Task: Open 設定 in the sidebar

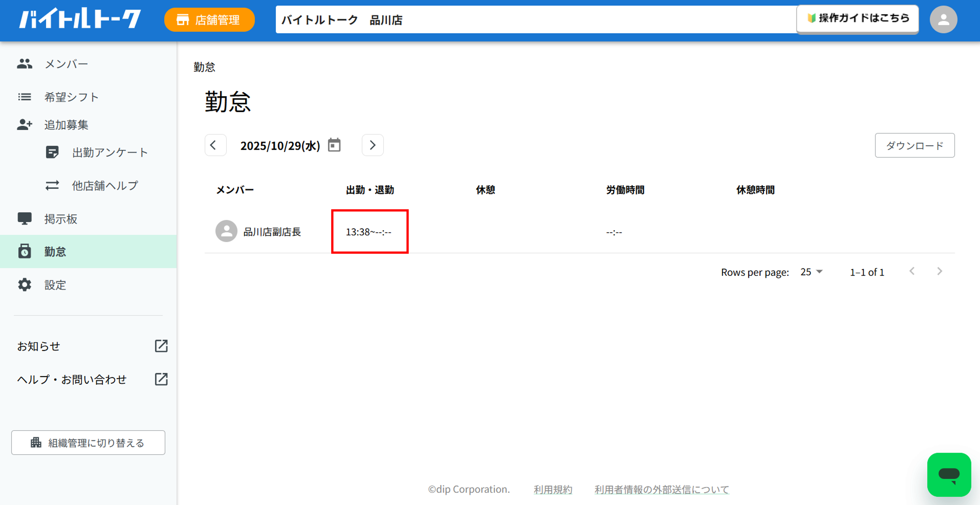Action: 88,285
